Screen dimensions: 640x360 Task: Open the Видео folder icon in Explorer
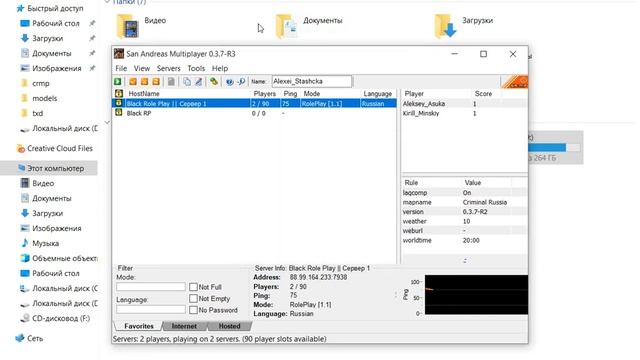point(128,27)
